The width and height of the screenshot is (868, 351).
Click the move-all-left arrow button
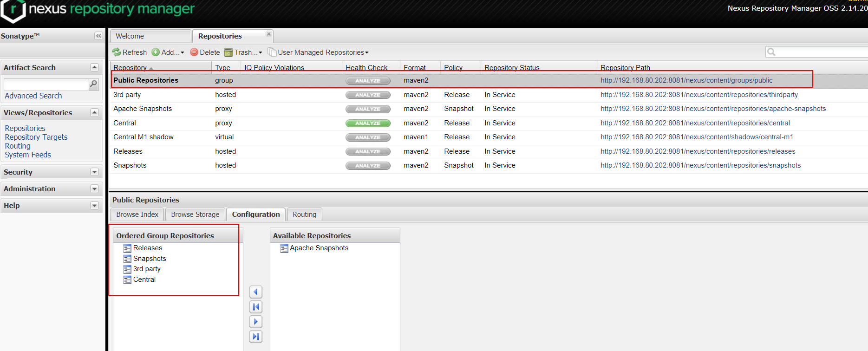click(256, 307)
